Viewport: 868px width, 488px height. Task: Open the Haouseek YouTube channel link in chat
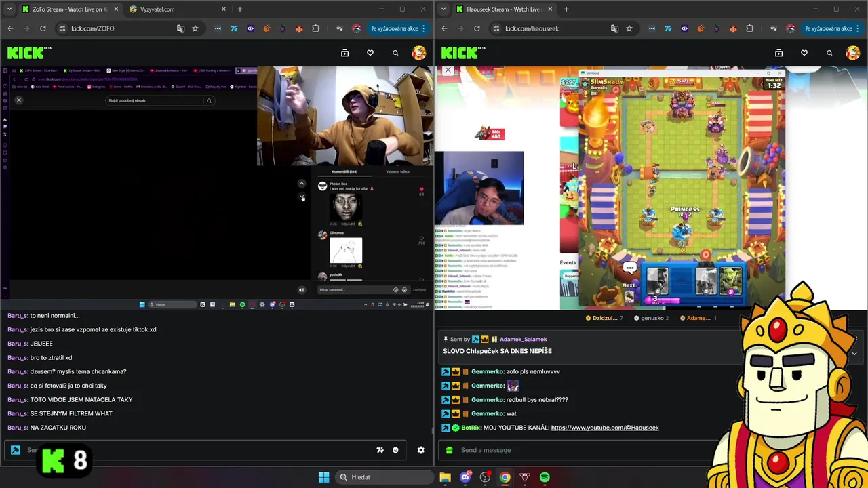[605, 428]
